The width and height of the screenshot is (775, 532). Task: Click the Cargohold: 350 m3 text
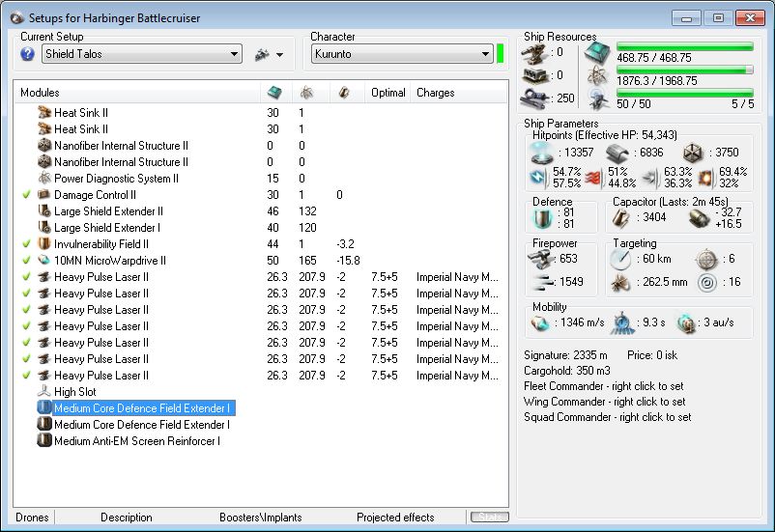(x=567, y=371)
